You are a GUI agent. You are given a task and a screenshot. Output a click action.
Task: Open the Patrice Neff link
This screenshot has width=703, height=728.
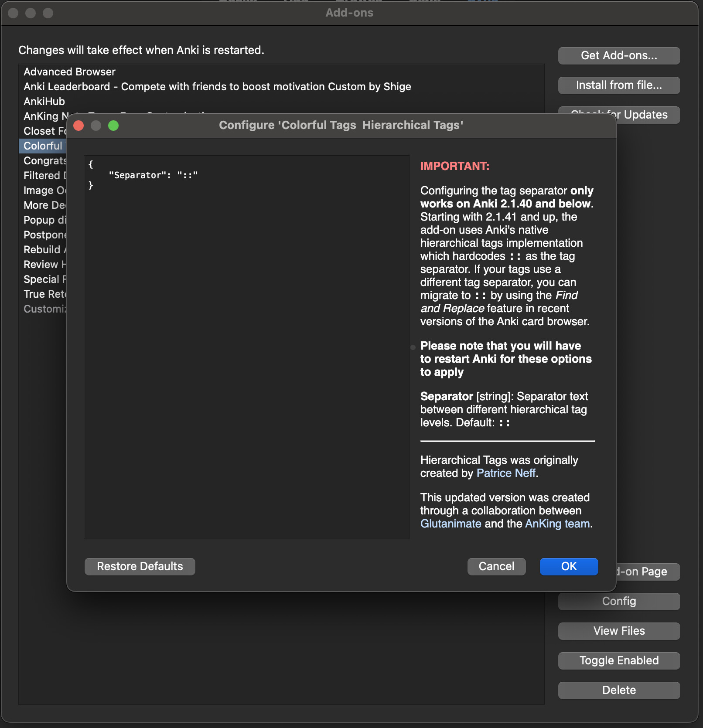[506, 473]
